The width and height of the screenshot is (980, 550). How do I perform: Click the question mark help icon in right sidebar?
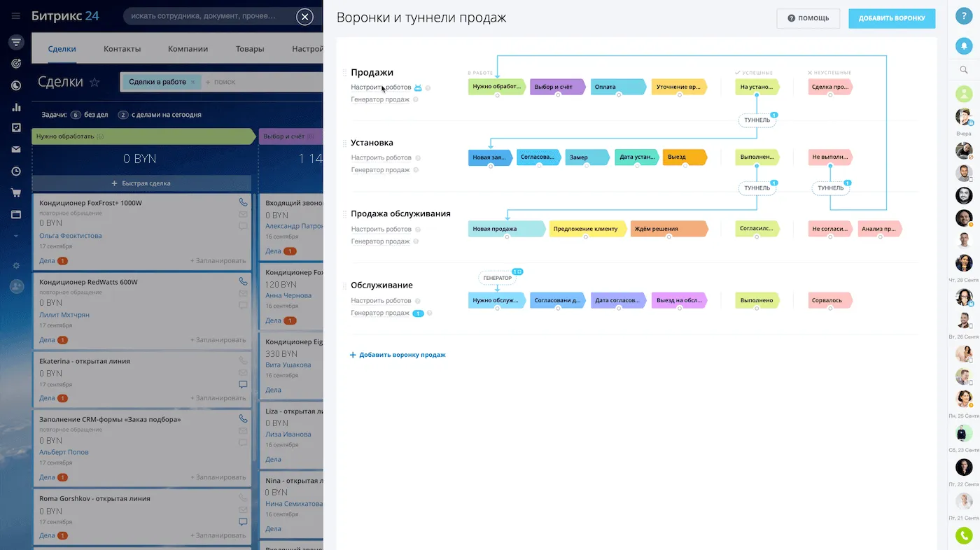[x=964, y=17]
